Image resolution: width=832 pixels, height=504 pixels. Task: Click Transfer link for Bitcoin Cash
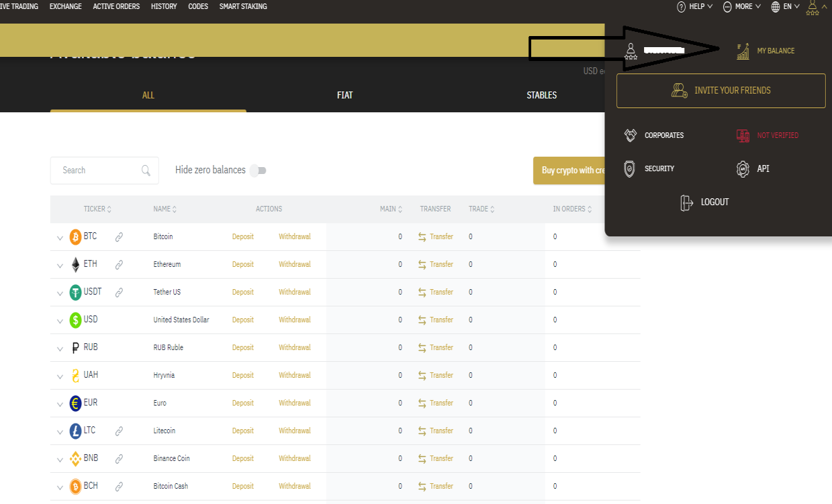pos(435,487)
